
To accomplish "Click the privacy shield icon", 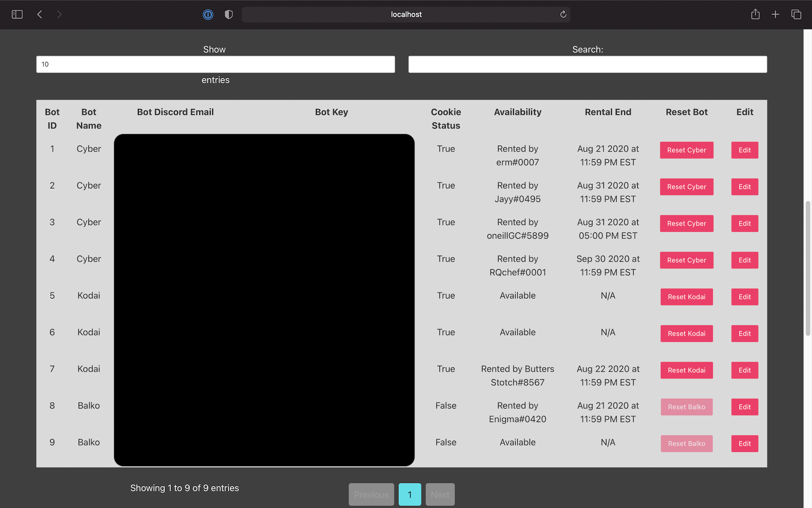I will [x=228, y=14].
